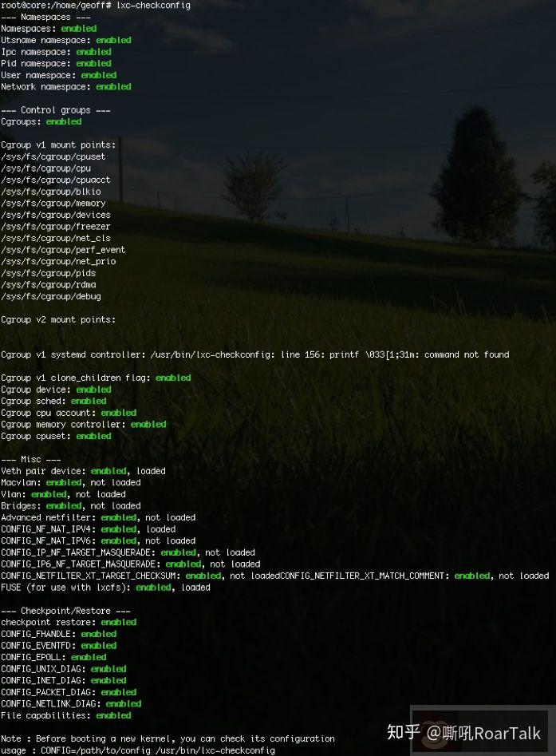Click the '/sys/fs/cgroup/devices' path
The image size is (556, 756).
55,215
